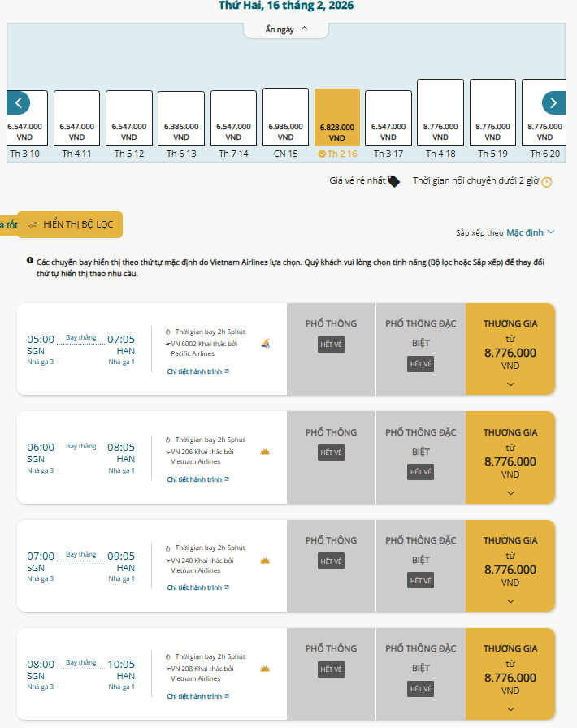577x728 pixels.
Task: Click the short connection time clock icon
Action: tap(547, 181)
